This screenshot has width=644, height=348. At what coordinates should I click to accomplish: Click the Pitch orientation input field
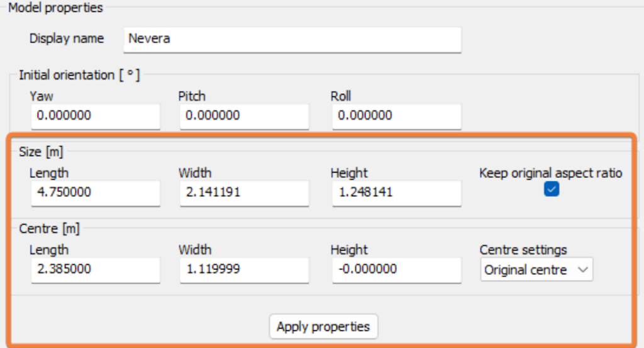click(x=245, y=116)
